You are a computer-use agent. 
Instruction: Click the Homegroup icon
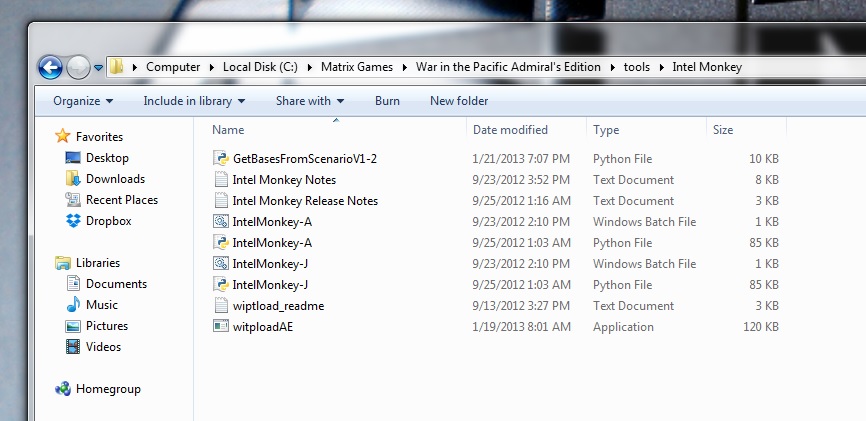click(x=63, y=389)
